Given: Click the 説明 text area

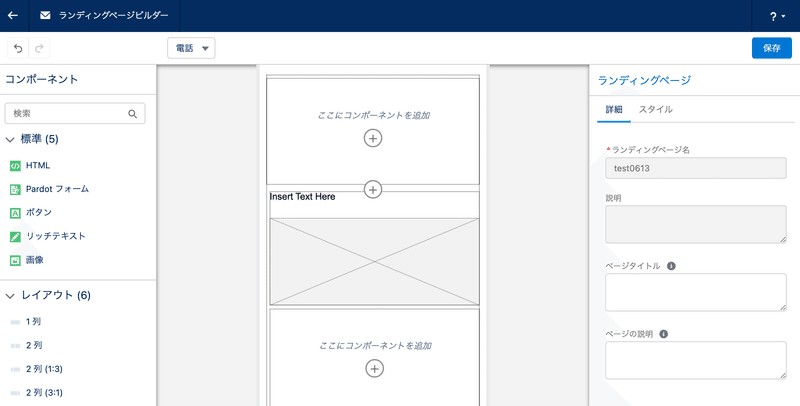Looking at the screenshot, I should [x=695, y=224].
